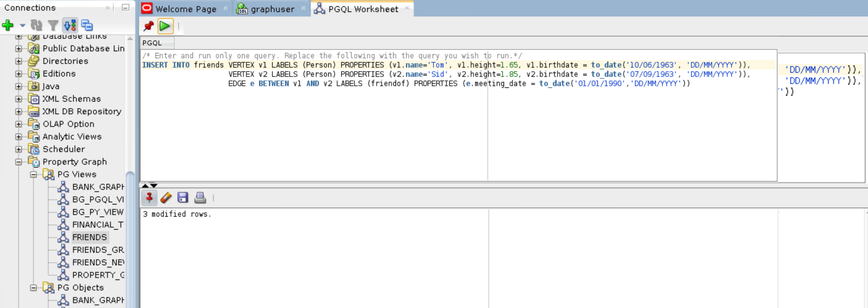Save the query output
The height and width of the screenshot is (308, 868).
[x=183, y=198]
